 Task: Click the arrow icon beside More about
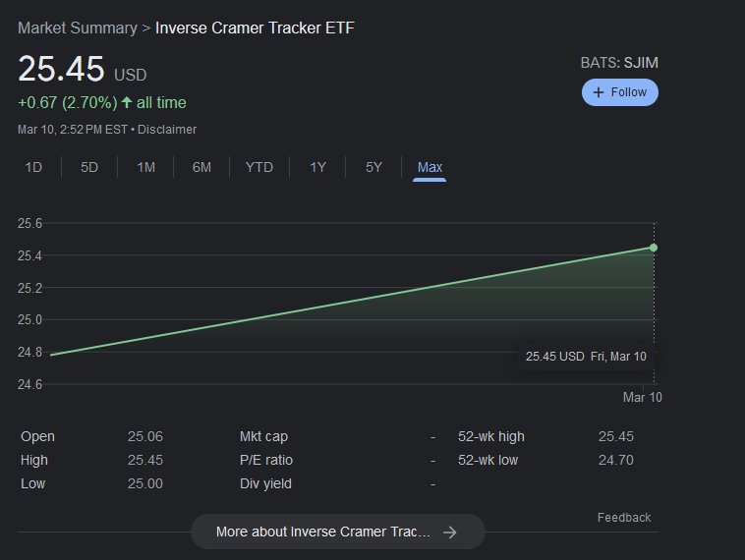[x=449, y=532]
